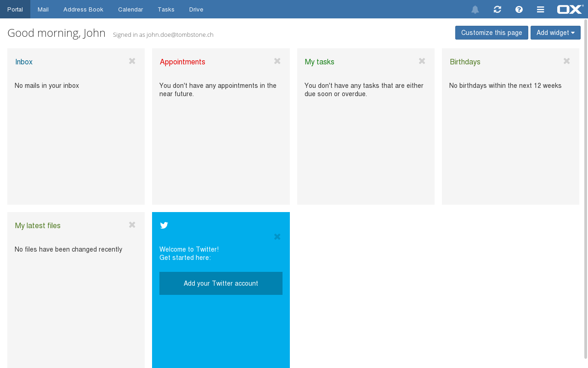The image size is (588, 368).
Task: Open the help question mark icon
Action: pos(519,10)
